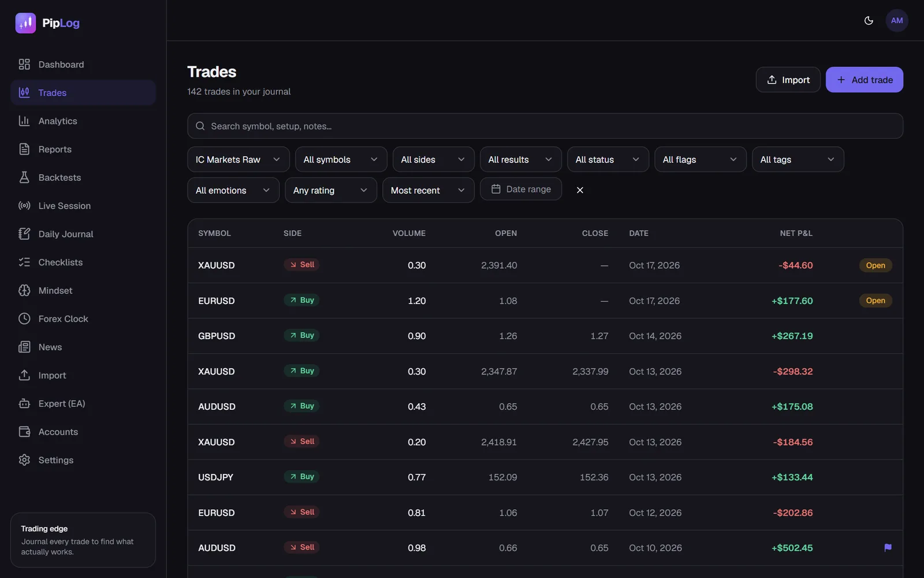Open Mindset brain icon

24,291
